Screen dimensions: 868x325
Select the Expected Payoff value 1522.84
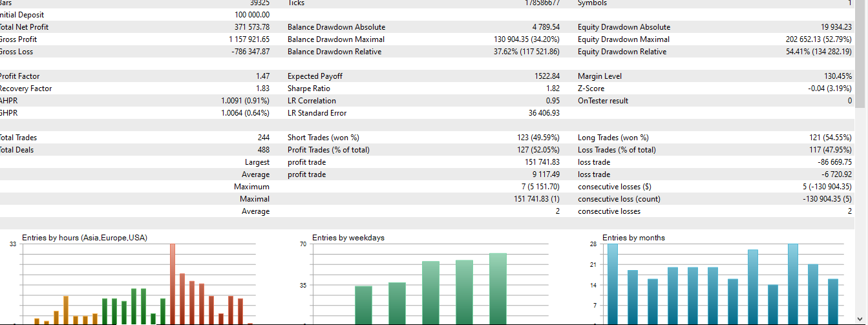(547, 76)
